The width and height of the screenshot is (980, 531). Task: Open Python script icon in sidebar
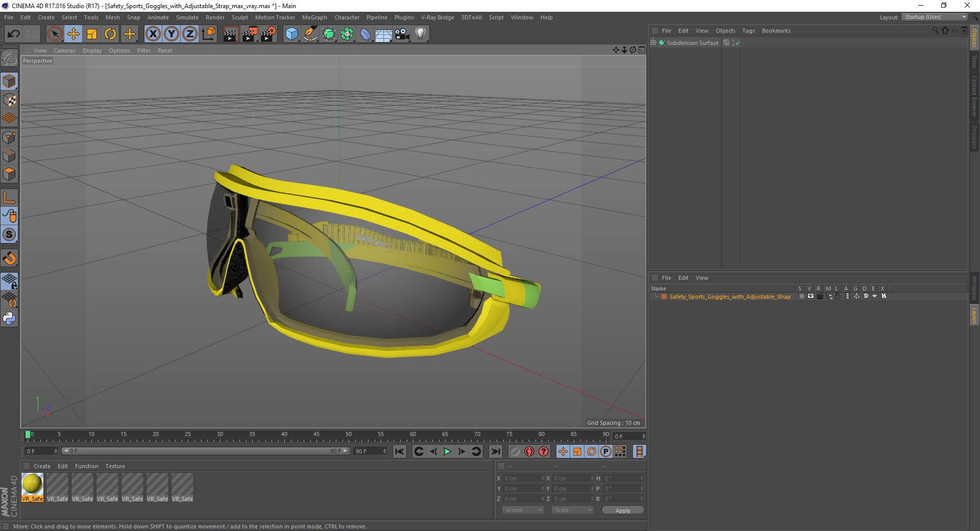coord(9,319)
